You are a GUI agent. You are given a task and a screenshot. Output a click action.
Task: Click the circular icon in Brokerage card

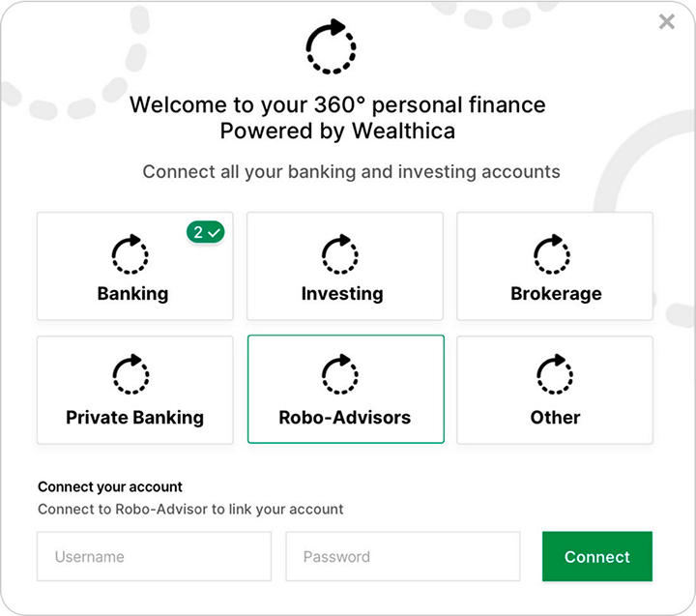(x=553, y=255)
